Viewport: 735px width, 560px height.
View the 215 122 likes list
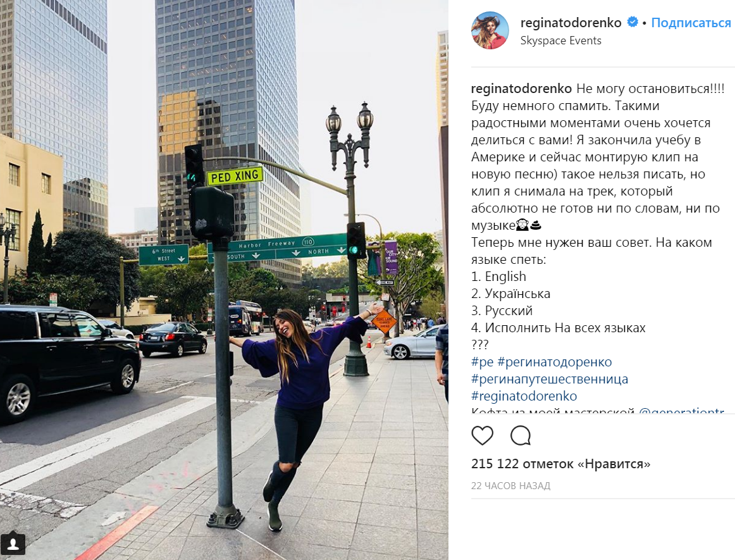(x=560, y=464)
